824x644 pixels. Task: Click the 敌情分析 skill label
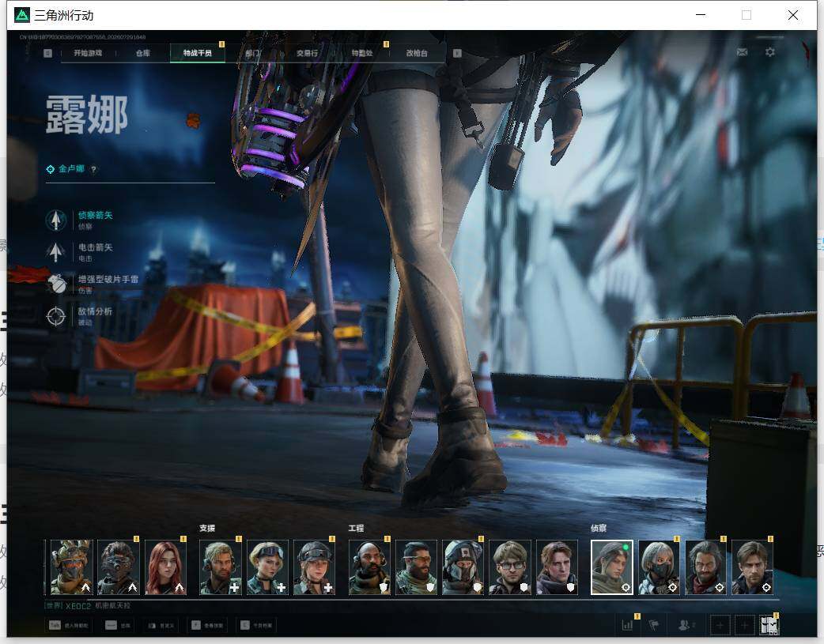click(x=95, y=311)
